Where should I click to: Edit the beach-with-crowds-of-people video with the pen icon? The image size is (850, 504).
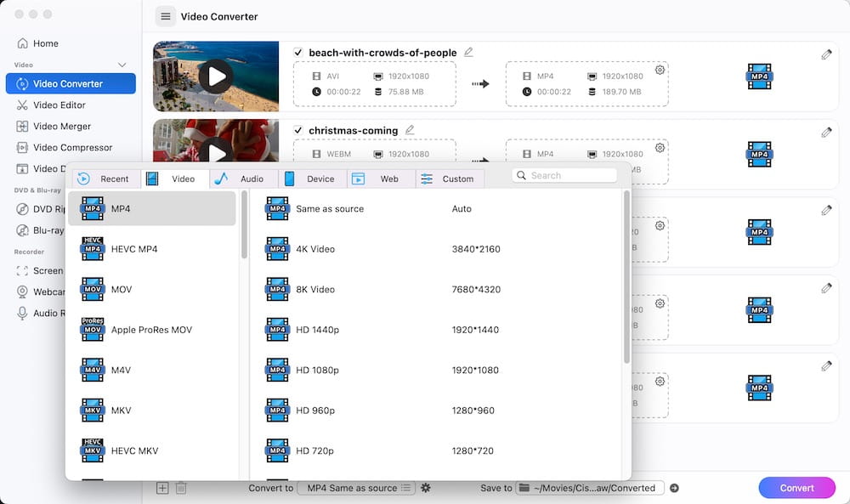tap(826, 54)
